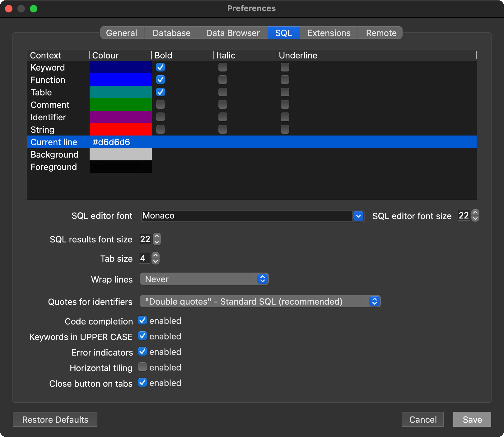
Task: Pick the String red colour swatch
Action: (x=120, y=129)
